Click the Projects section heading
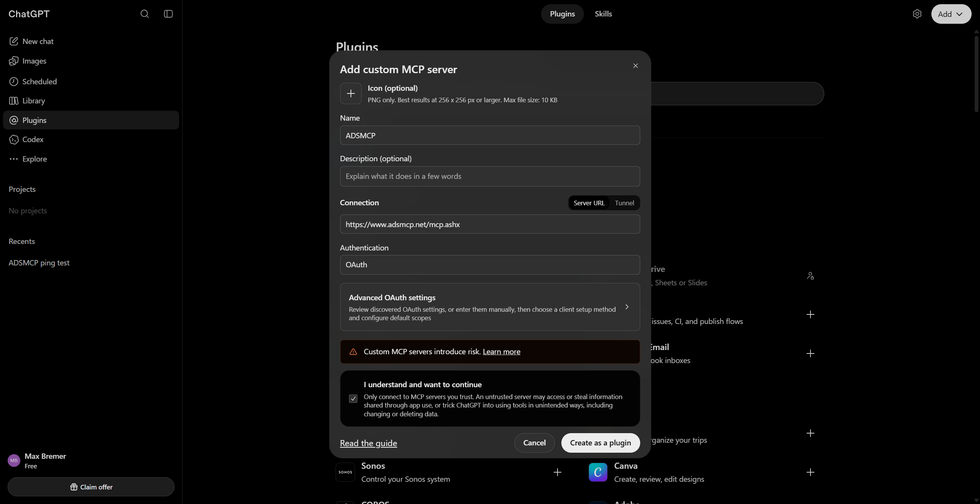 [22, 189]
